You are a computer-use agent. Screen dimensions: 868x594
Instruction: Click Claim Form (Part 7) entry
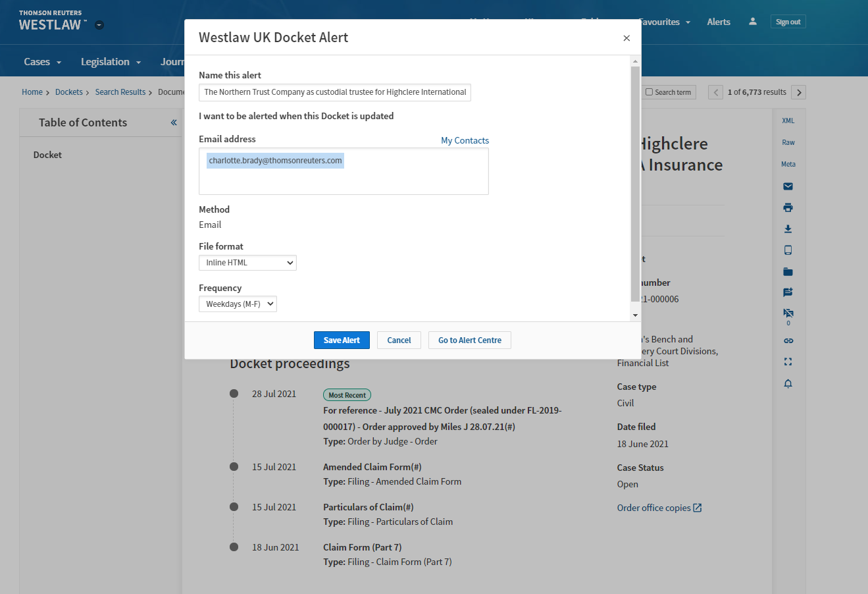363,547
